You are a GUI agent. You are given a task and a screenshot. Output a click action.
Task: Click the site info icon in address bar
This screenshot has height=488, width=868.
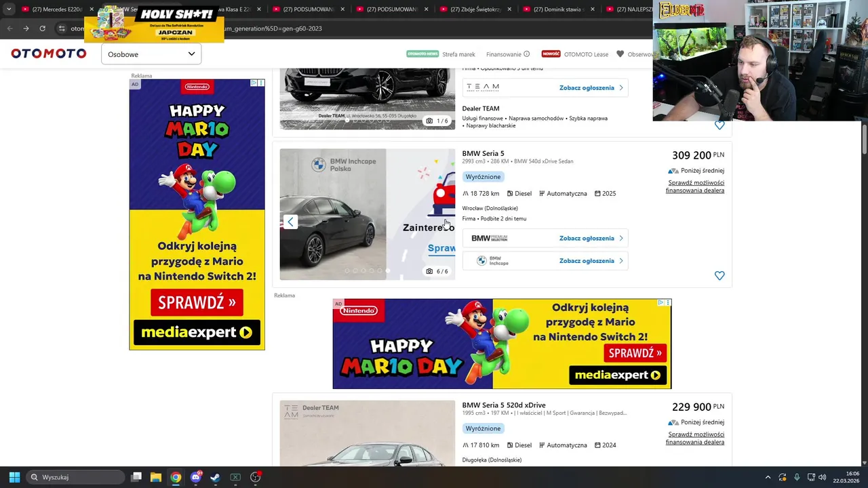click(62, 28)
